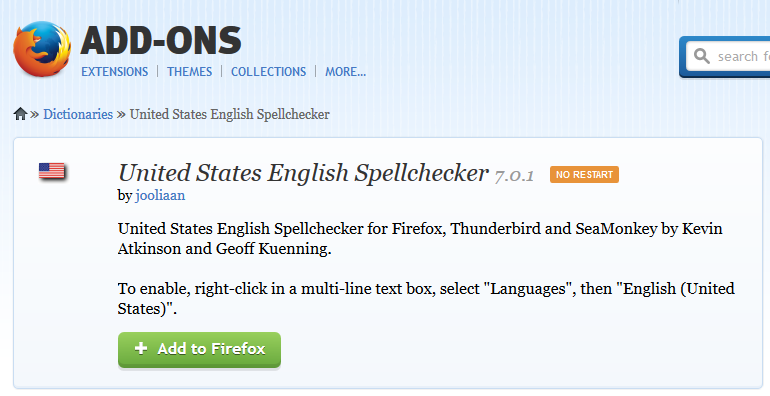Click the Kevin Atkinson description paragraph
The height and width of the screenshot is (396, 770).
pyautogui.click(x=420, y=239)
